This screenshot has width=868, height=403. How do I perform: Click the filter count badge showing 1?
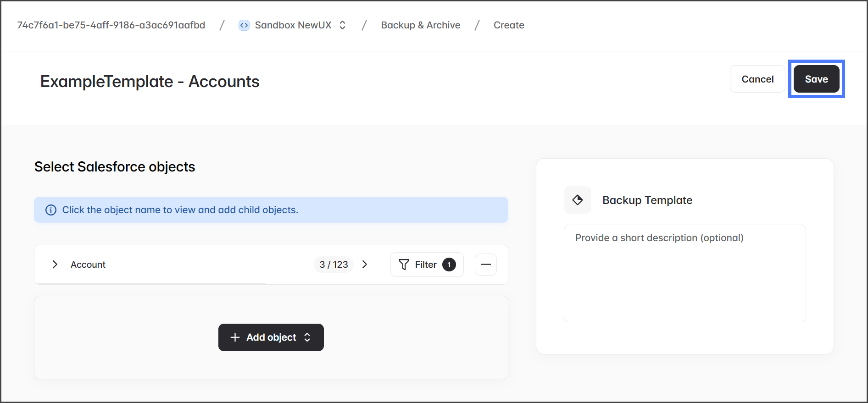tap(449, 265)
